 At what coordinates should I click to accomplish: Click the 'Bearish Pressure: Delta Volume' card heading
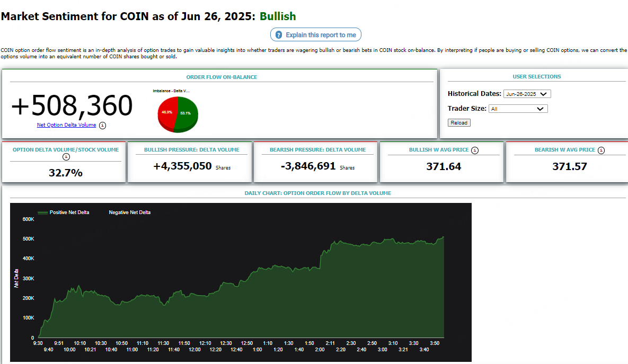(317, 150)
